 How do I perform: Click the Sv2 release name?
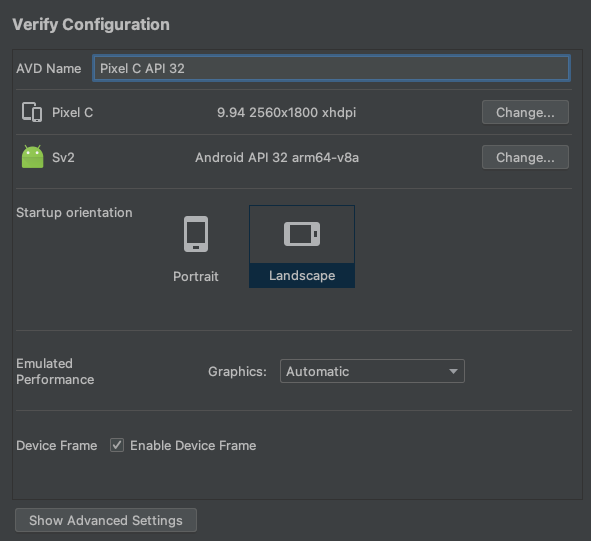coord(63,157)
